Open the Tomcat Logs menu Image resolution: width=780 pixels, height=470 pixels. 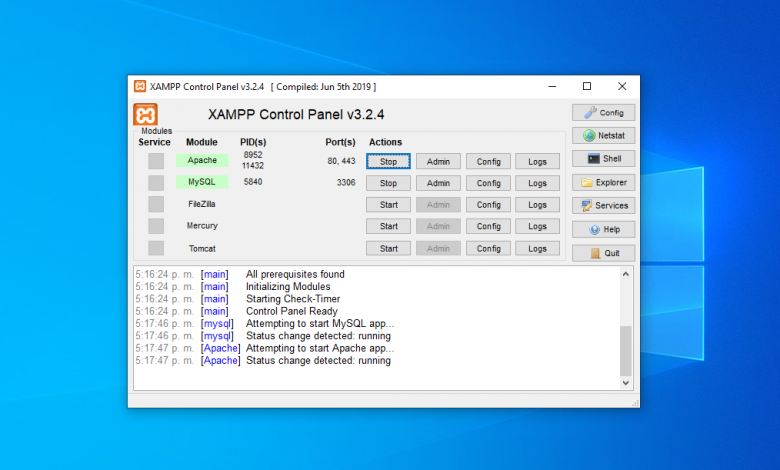(537, 248)
